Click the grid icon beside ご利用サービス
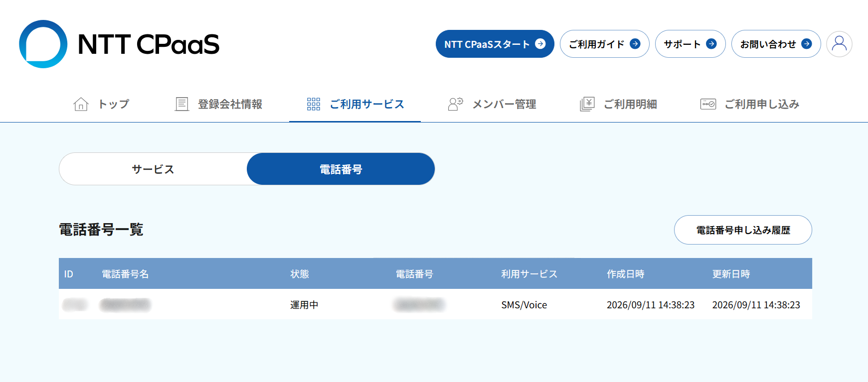Viewport: 868px width, 382px height. [314, 104]
